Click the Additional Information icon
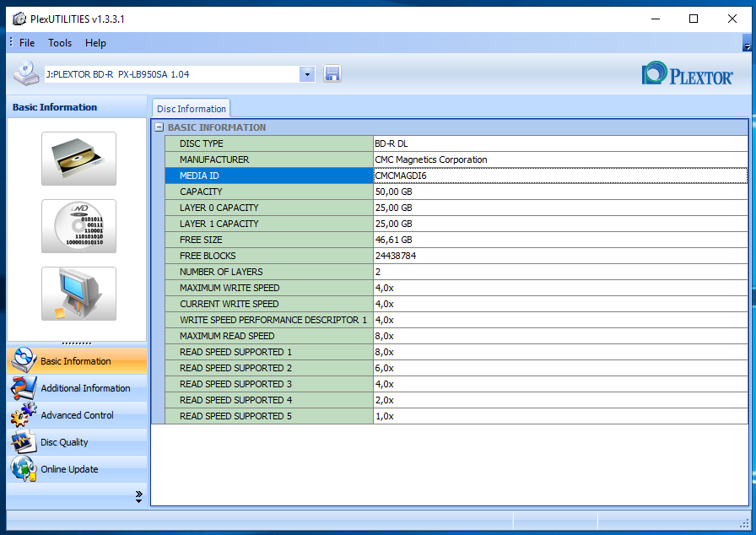Screen dimensions: 756x535 (x=23, y=387)
